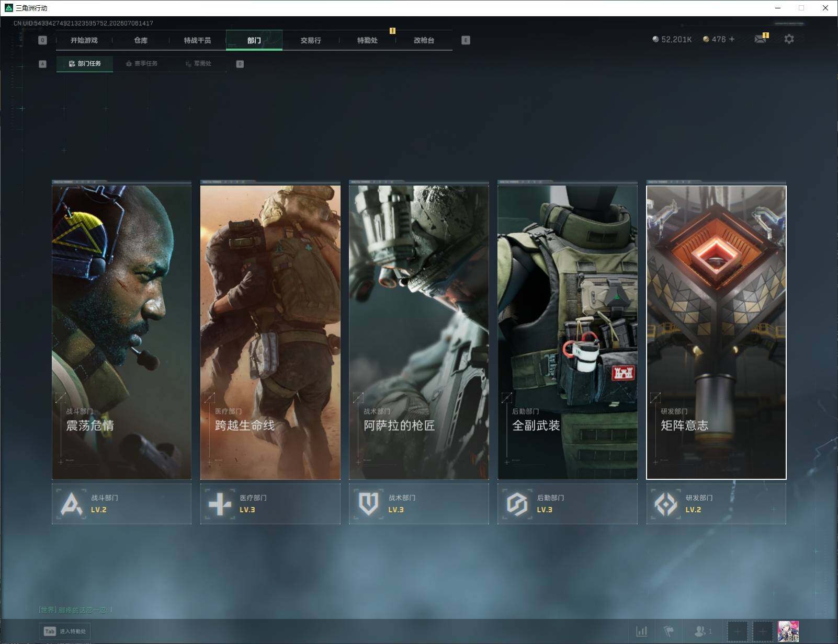Image resolution: width=838 pixels, height=644 pixels.
Task: Click the Tab 进入特勤处 button
Action: pos(65,631)
